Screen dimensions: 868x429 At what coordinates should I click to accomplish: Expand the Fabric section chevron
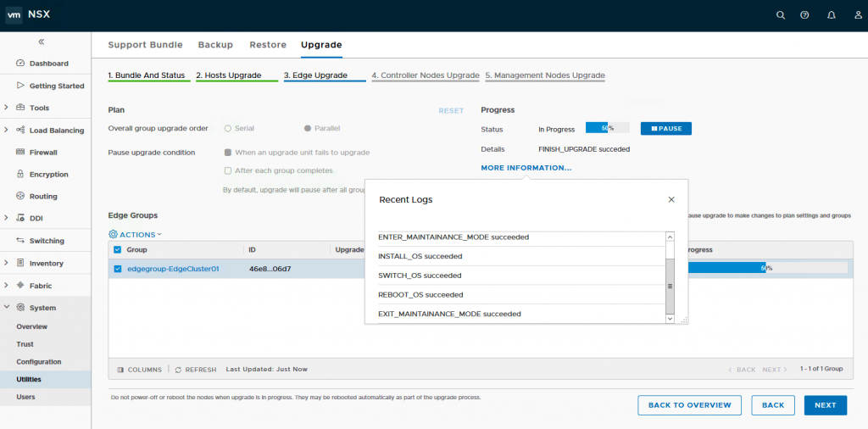click(6, 286)
